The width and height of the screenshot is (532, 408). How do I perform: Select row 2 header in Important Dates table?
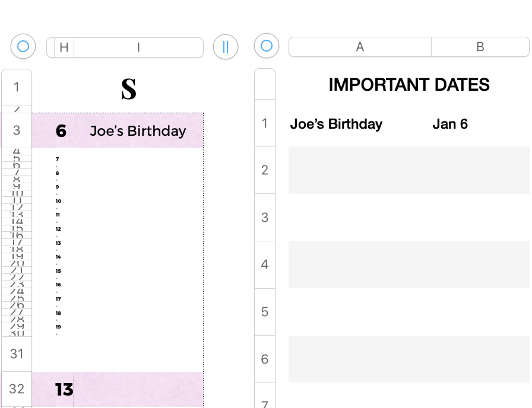click(x=265, y=170)
